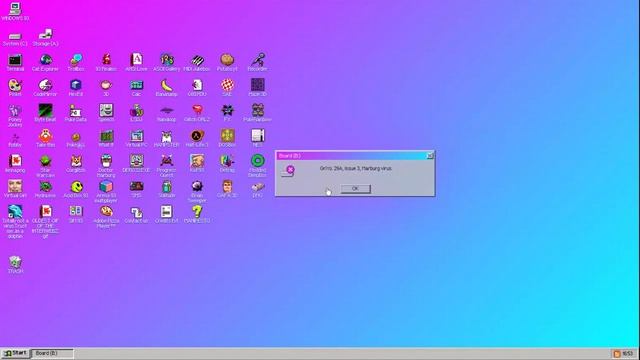Click the Marburg virus error message text
This screenshot has height=360, width=640.
click(356, 168)
